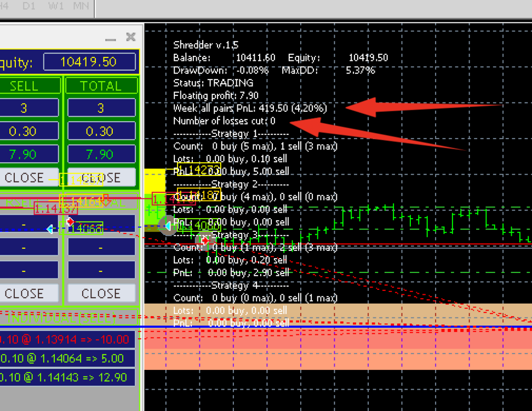Viewport: 532px width, 411px height.
Task: Switch chart to W1 timeframe
Action: point(55,6)
